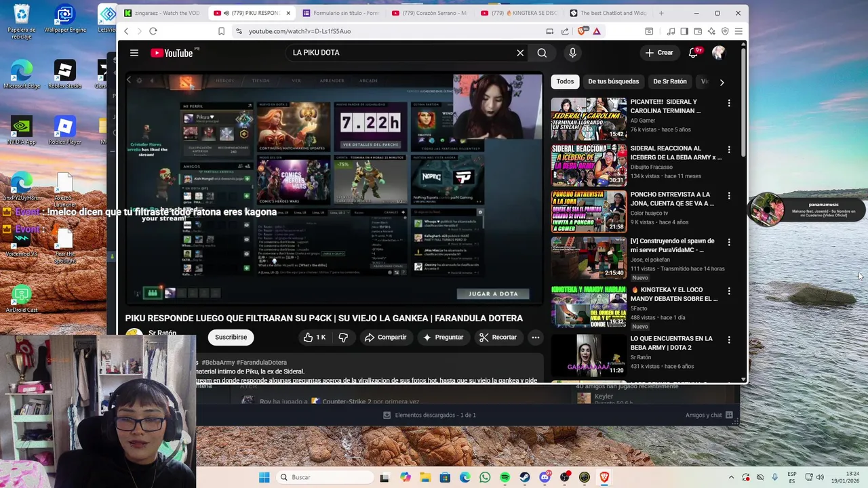The image size is (868, 488).
Task: Open the Brave Shields lion icon
Action: coord(582,31)
